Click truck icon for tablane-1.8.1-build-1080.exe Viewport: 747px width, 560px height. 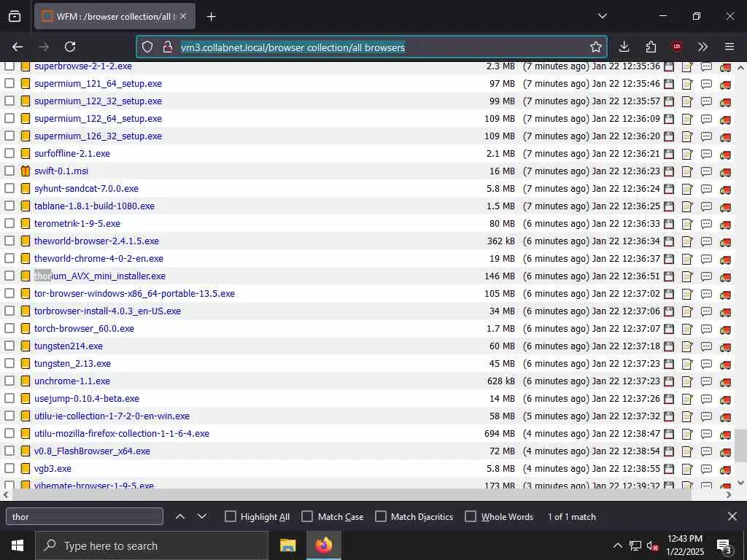tap(725, 206)
